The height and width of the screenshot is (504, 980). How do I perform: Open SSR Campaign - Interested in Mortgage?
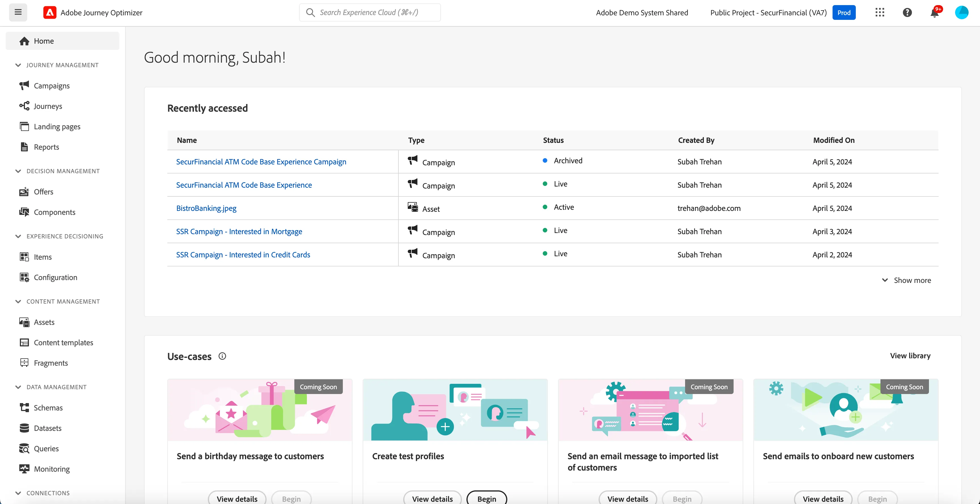point(239,231)
